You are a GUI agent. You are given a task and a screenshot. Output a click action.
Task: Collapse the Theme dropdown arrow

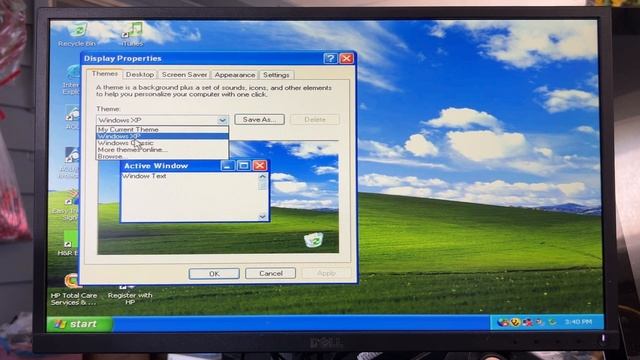pos(222,120)
